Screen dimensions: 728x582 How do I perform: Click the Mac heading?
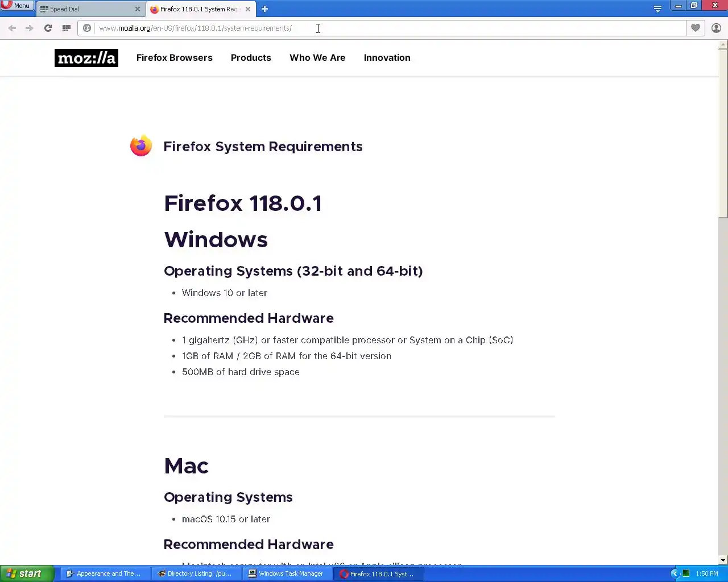coord(186,466)
